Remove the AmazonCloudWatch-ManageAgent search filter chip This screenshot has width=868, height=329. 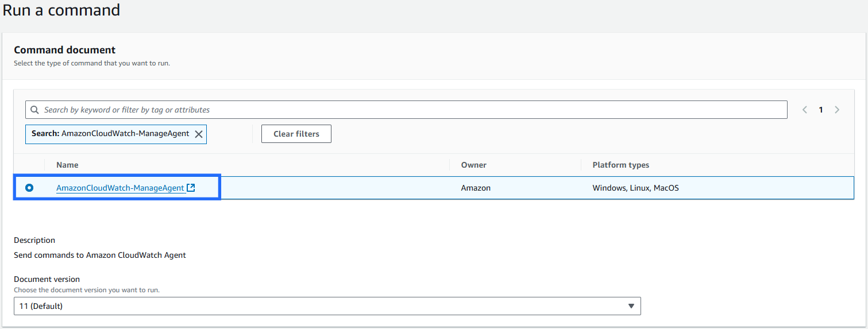pyautogui.click(x=199, y=134)
